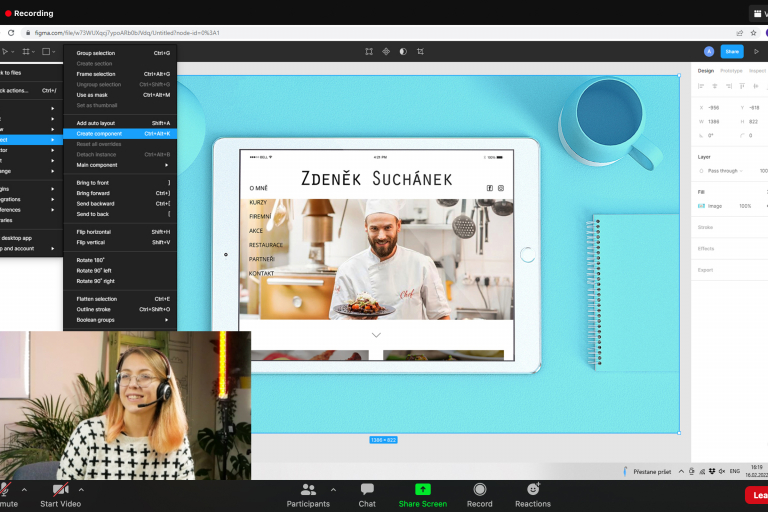Image resolution: width=768 pixels, height=512 pixels.
Task: Click the Create component icon in toolbar
Action: tap(386, 51)
